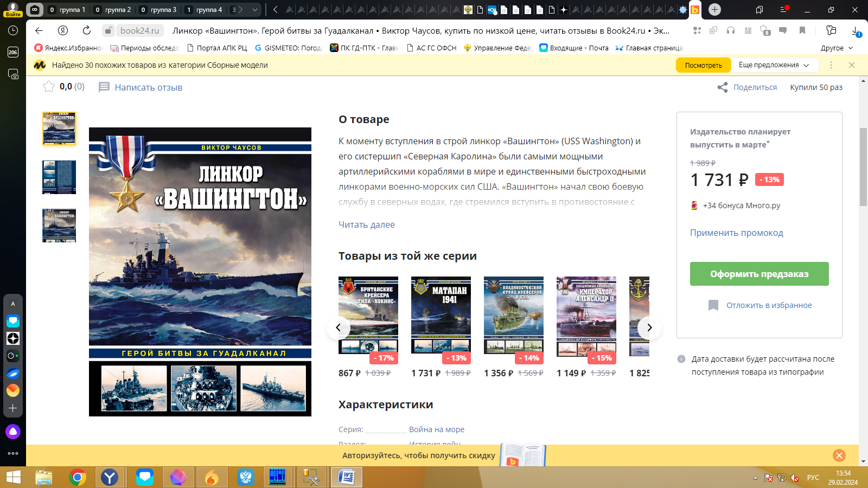Switch to tab группа 1
The image size is (868, 488).
pyautogui.click(x=67, y=10)
